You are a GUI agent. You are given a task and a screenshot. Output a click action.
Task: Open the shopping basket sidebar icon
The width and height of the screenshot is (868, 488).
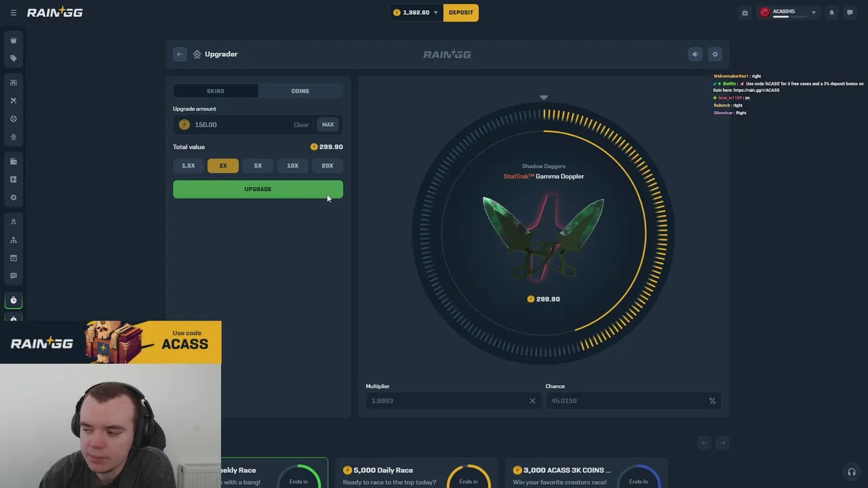click(x=13, y=41)
